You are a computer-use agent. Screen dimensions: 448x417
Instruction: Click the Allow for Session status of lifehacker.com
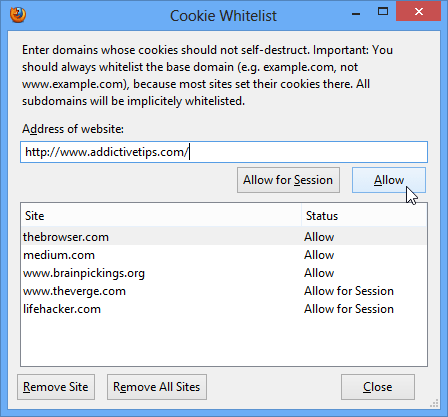click(x=349, y=309)
